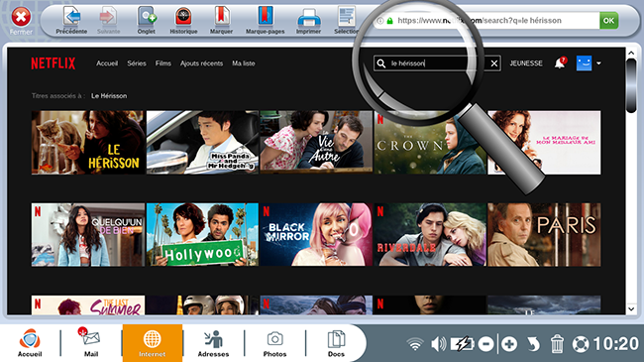Screen dimensions: 644x362
Task: Click the vertical scrollbar thumb
Action: tap(631, 85)
